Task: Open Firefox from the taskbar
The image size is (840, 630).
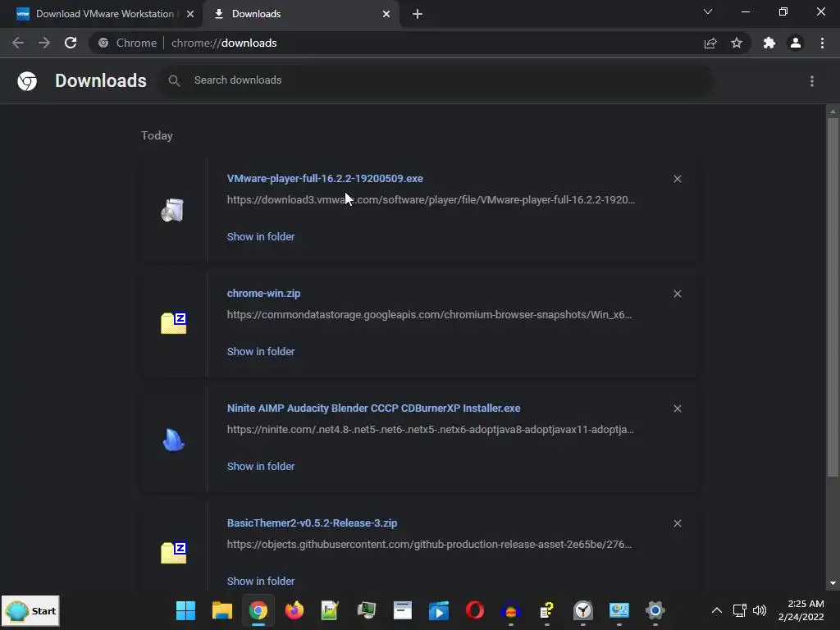Action: tap(294, 610)
